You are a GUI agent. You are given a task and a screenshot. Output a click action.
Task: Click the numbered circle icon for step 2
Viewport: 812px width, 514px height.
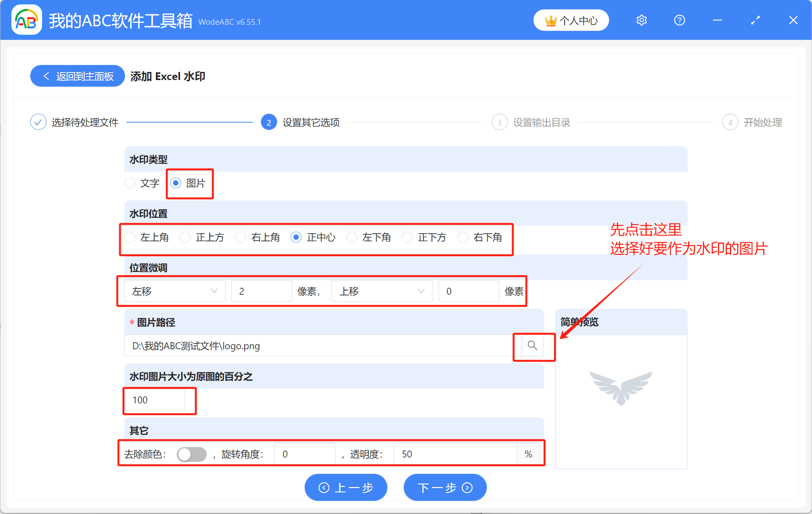(x=269, y=122)
